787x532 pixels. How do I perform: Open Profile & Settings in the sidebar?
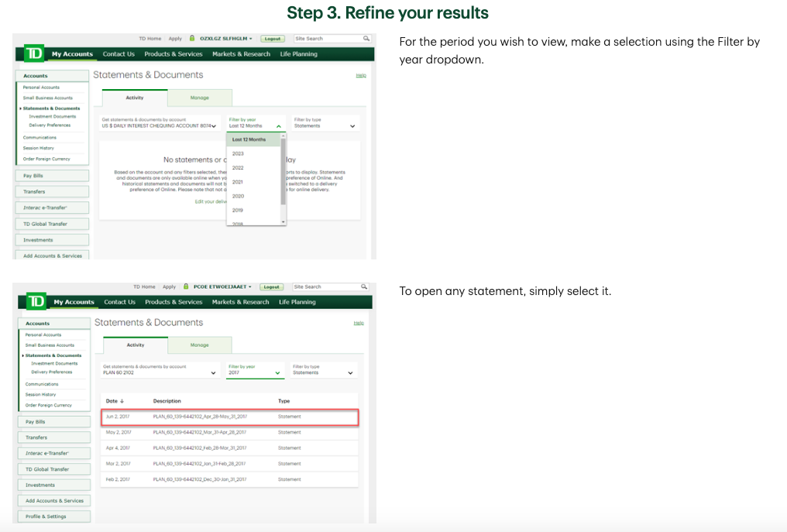[54, 517]
